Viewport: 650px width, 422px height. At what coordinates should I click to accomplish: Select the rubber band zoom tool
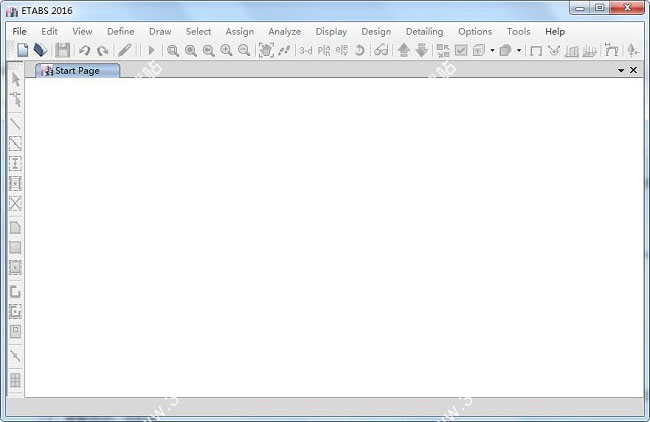173,50
